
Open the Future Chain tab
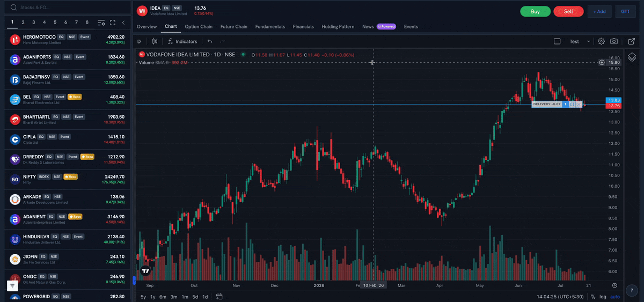click(234, 26)
